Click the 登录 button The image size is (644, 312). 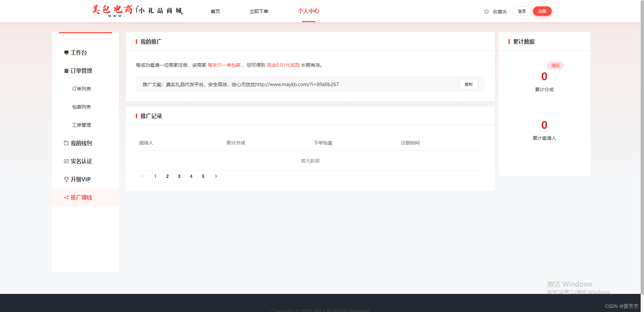(522, 11)
